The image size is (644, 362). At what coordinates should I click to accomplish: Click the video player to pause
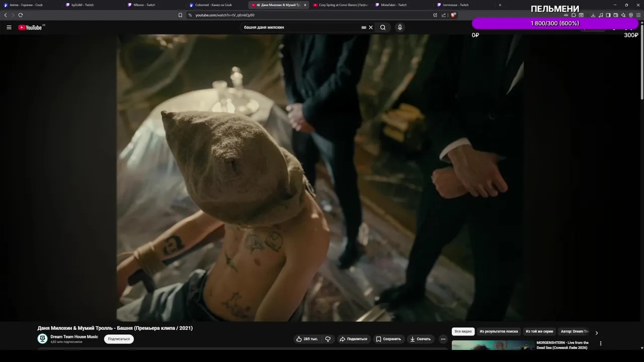[320, 178]
